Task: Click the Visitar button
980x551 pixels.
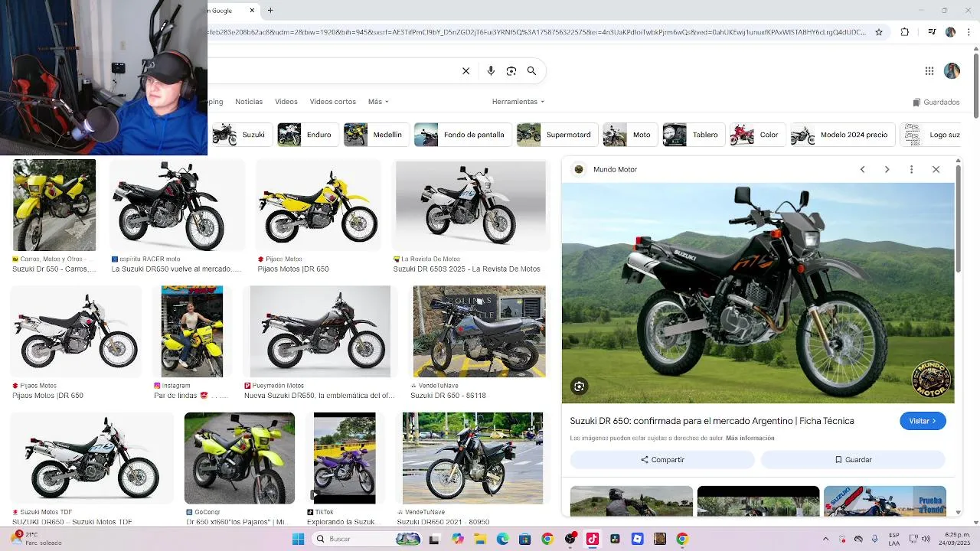Action: [923, 421]
